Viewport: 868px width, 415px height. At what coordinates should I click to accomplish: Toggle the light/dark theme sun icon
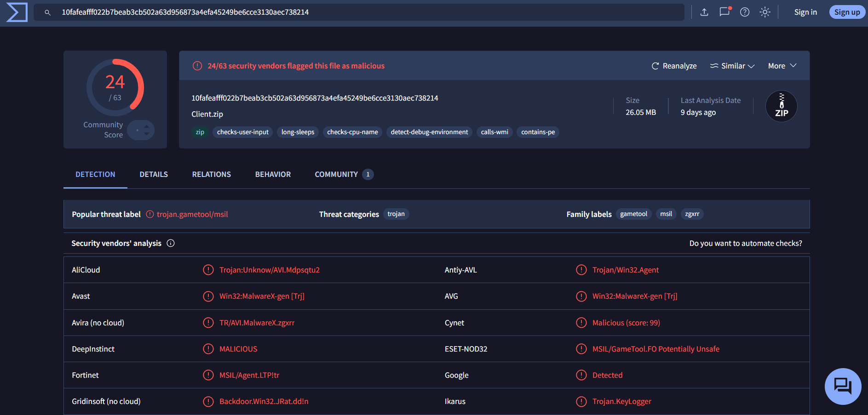click(765, 12)
